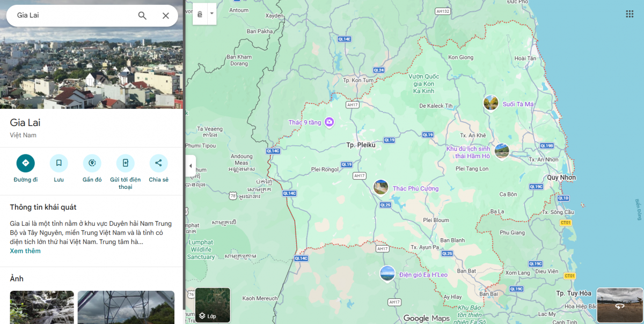Select the Đường đi (Directions) icon
Screen dimensions: 644x324
point(25,163)
